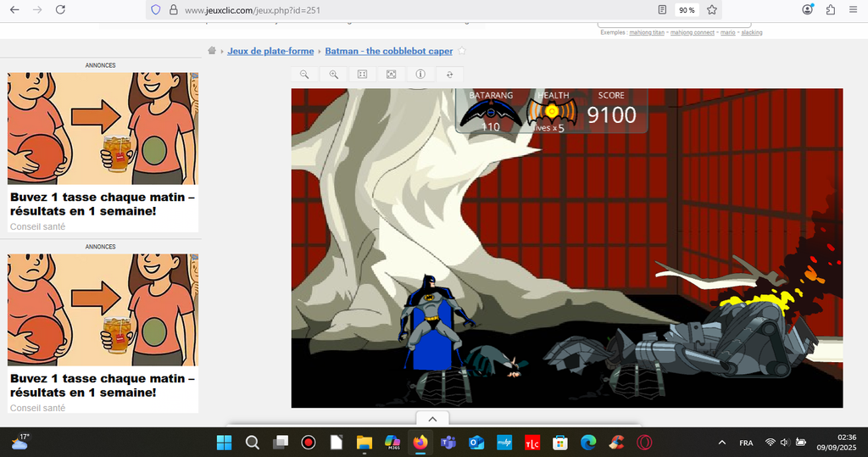868x457 pixels.
Task: Open the Firefox account menu
Action: click(x=808, y=9)
